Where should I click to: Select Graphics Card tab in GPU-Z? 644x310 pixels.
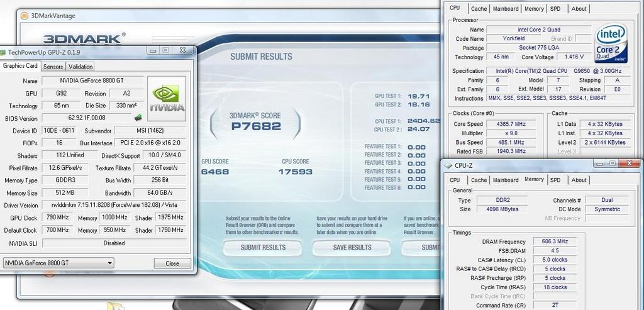(20, 65)
